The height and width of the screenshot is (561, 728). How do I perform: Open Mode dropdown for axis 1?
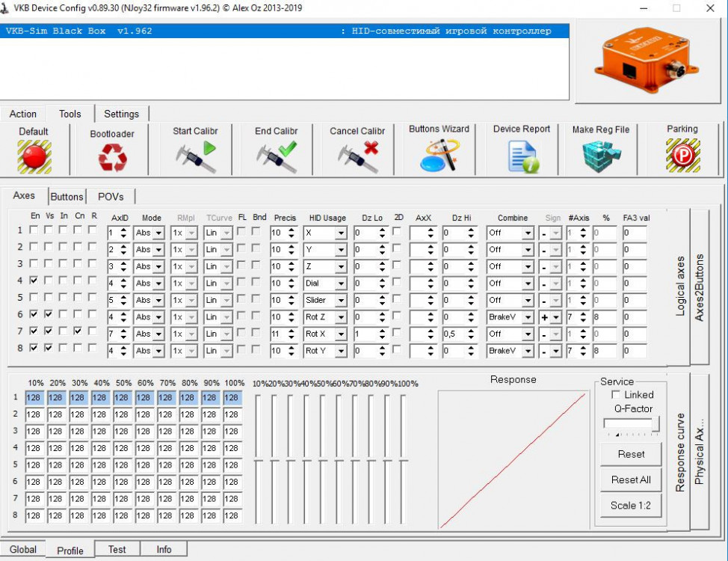pos(158,233)
